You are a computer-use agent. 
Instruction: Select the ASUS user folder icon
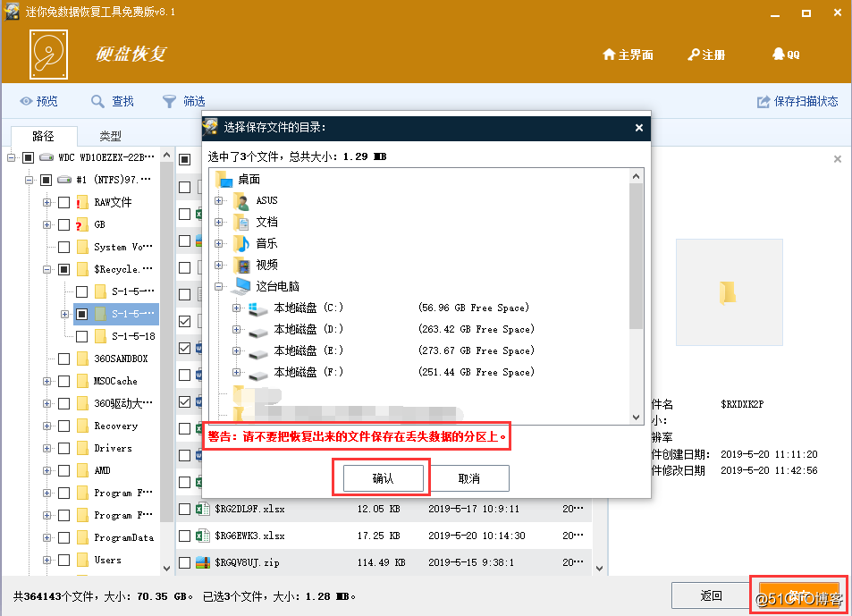point(241,201)
